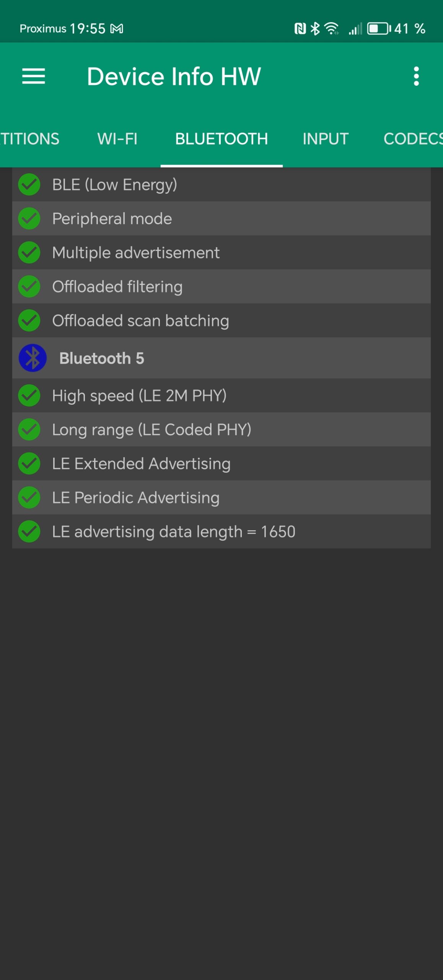This screenshot has height=980, width=443.
Task: Tap the Gmail notification icon in status bar
Action: tap(117, 29)
